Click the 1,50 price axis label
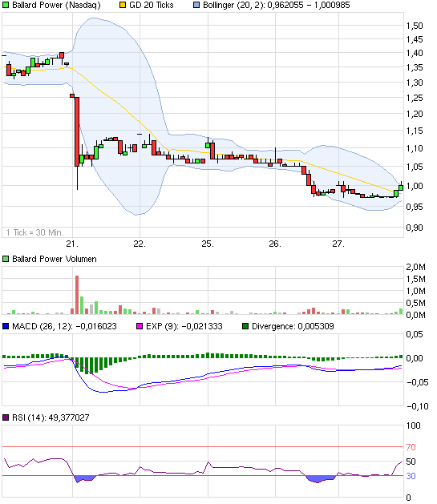Image resolution: width=437 pixels, height=504 pixels. (415, 26)
